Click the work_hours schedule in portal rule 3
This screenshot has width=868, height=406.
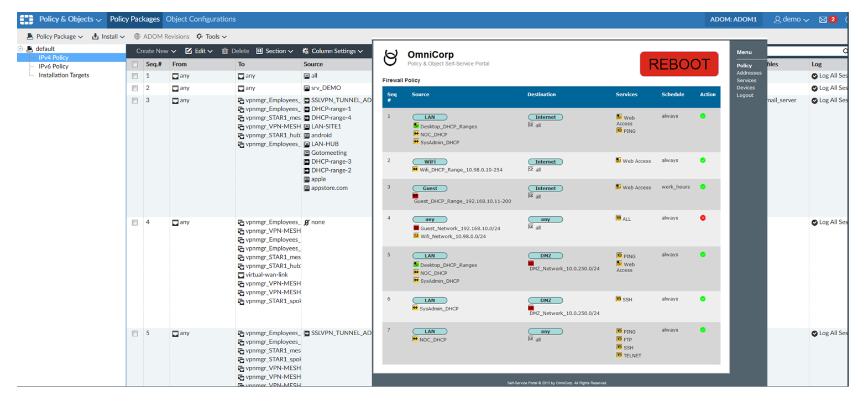click(x=676, y=187)
